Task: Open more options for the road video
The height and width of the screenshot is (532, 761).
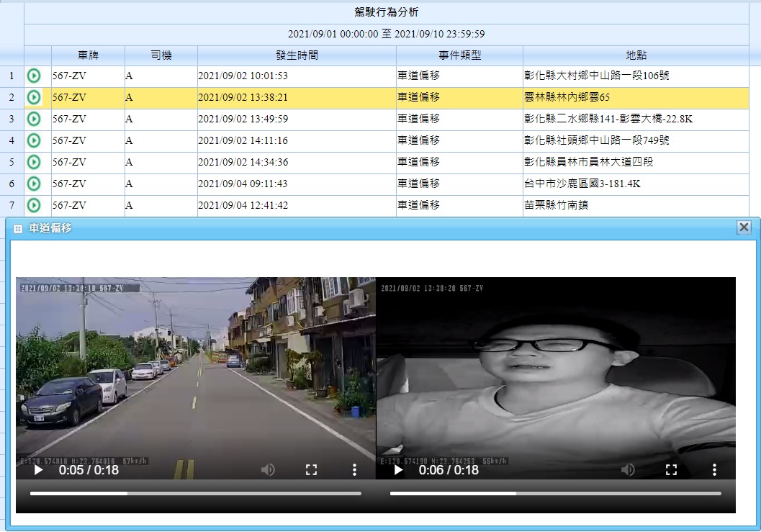Action: (x=354, y=470)
